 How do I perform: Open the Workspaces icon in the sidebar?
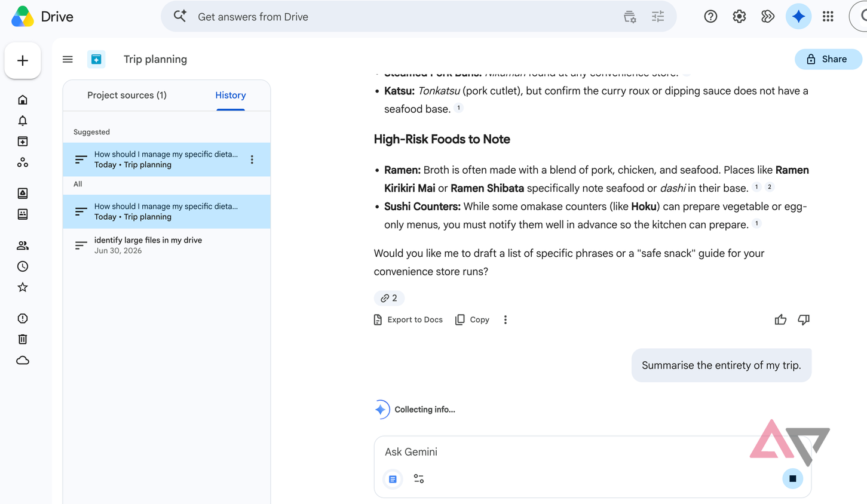coord(23,162)
